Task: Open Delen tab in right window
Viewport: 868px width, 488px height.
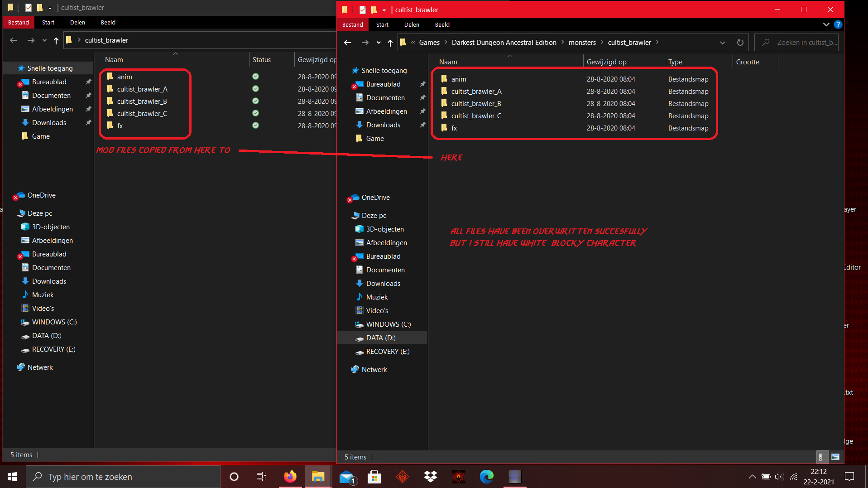Action: [x=412, y=24]
